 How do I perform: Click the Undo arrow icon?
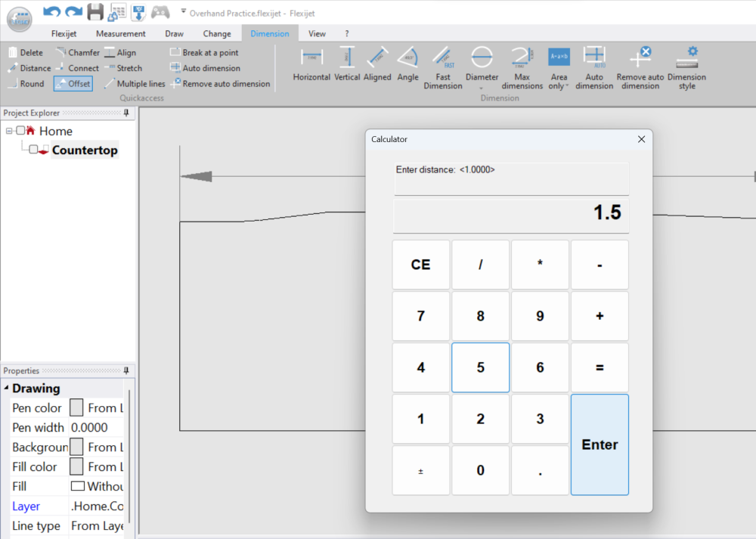click(x=51, y=11)
